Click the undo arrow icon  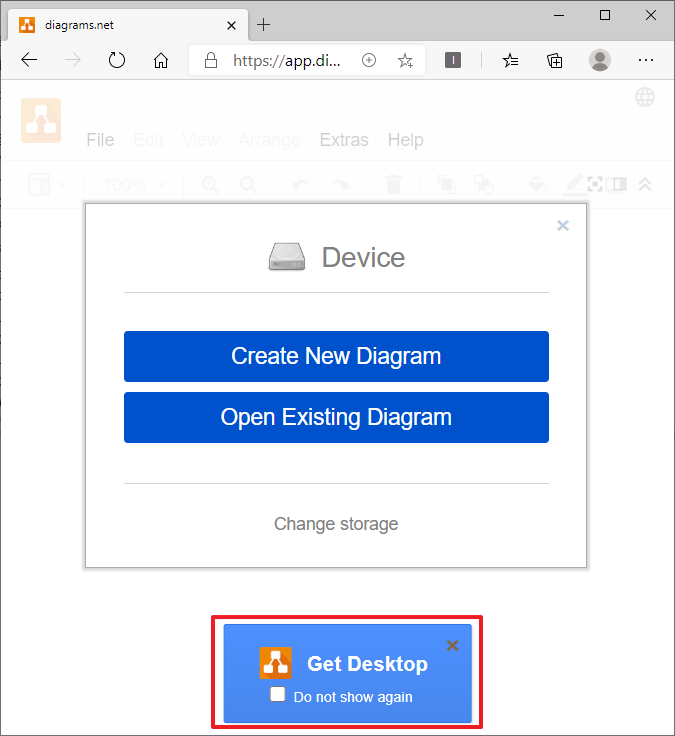(301, 185)
